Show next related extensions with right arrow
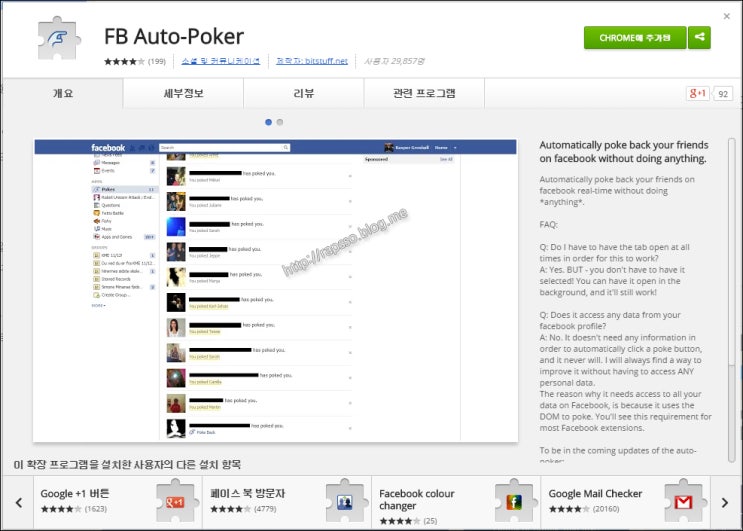Image resolution: width=743 pixels, height=531 pixels. [725, 503]
